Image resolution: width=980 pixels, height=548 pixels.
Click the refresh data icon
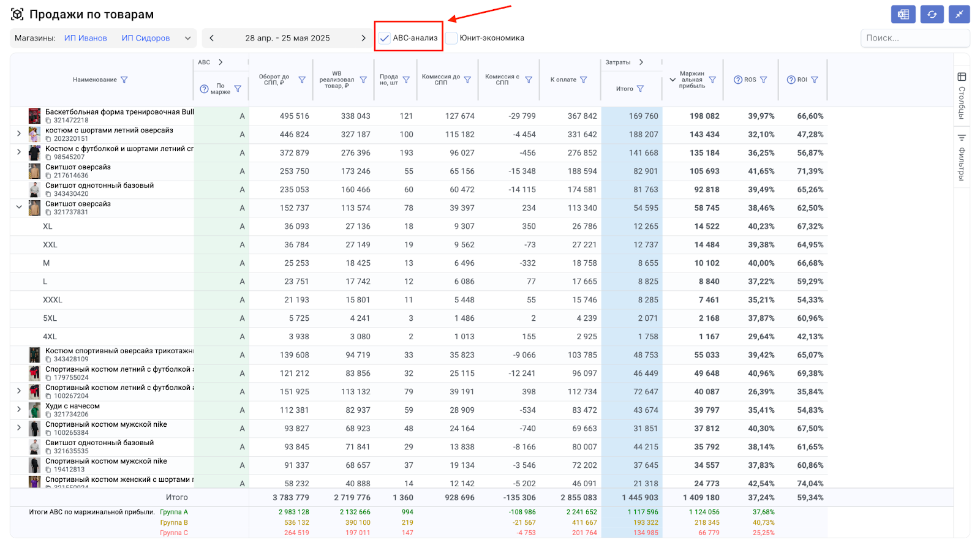932,14
